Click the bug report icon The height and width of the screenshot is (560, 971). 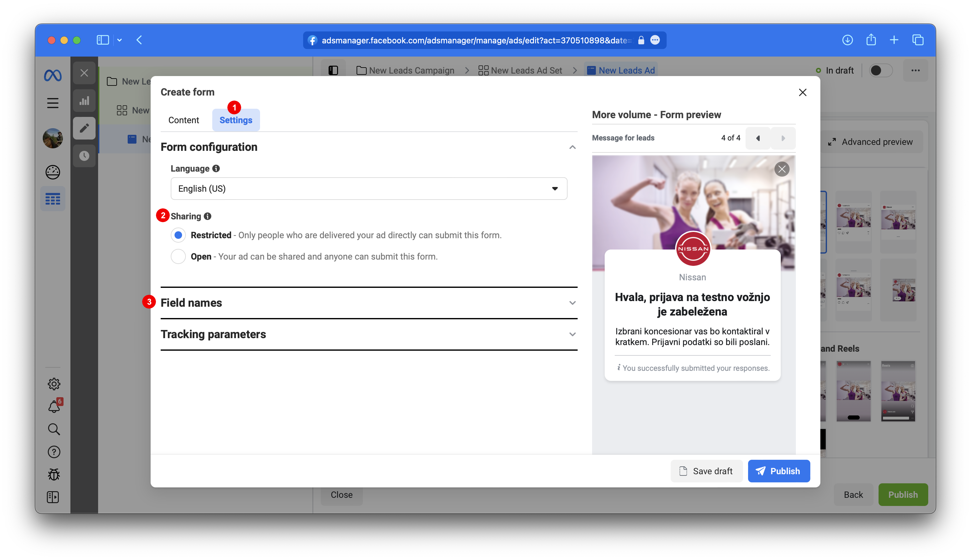point(53,475)
